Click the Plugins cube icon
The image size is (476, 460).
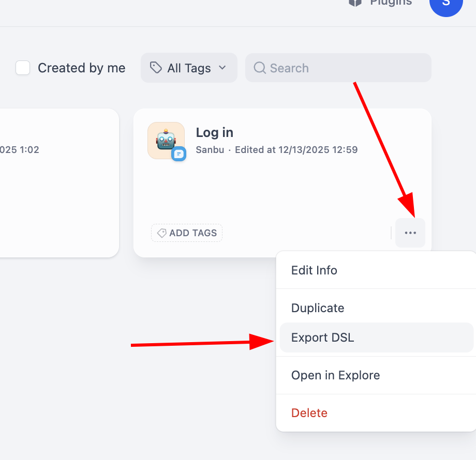coord(355,3)
